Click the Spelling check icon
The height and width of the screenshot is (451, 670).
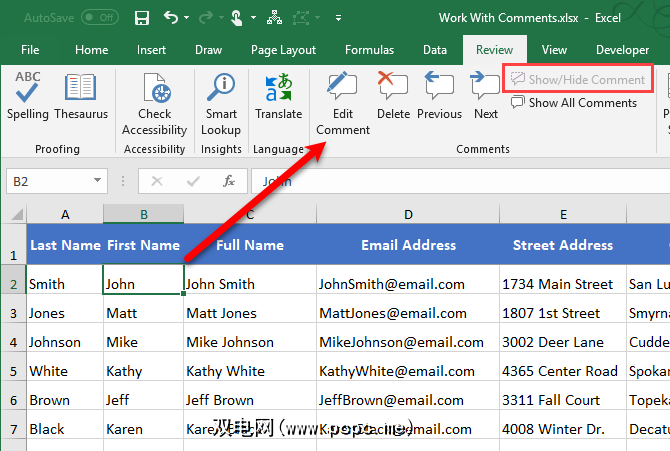[x=27, y=96]
